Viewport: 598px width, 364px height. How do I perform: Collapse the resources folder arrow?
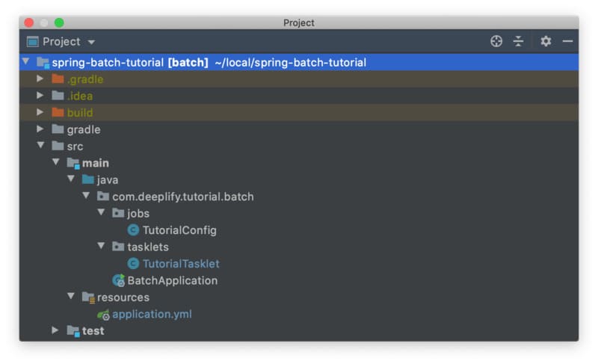coord(71,296)
